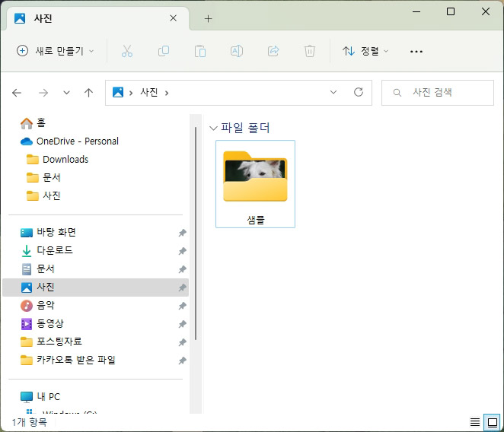
Task: Click 사진 in the address bar path
Action: pyautogui.click(x=148, y=93)
